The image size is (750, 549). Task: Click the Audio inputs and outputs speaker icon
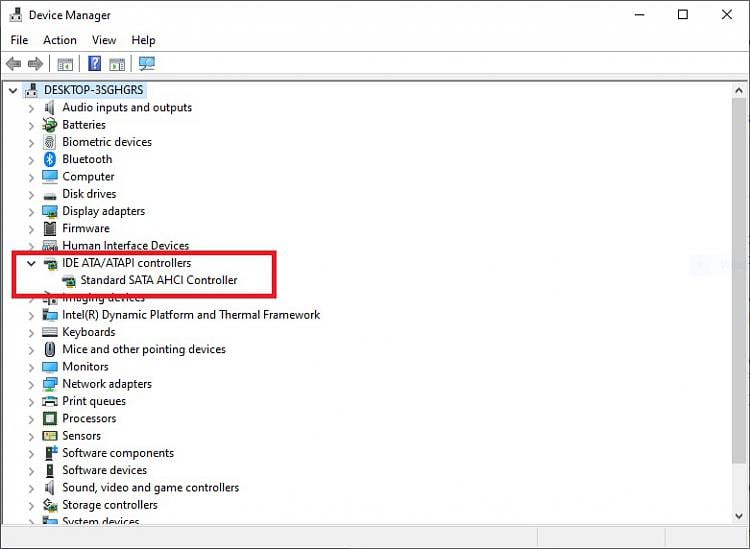(x=49, y=108)
